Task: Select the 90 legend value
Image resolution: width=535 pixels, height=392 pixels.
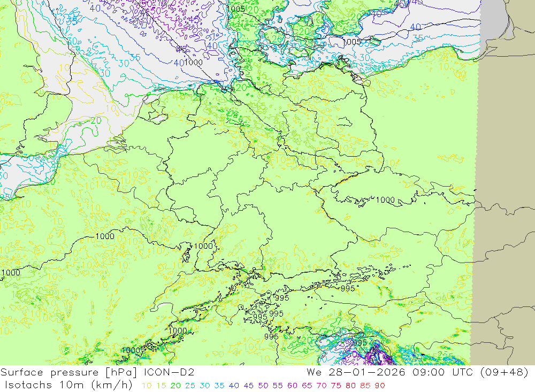Action: coord(380,386)
